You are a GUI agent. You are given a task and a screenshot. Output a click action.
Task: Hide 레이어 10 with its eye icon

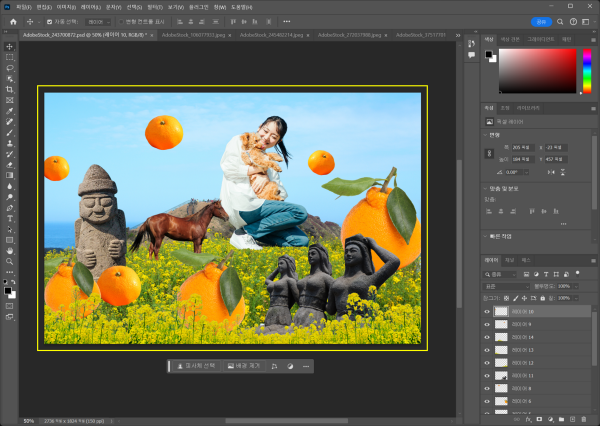point(487,311)
